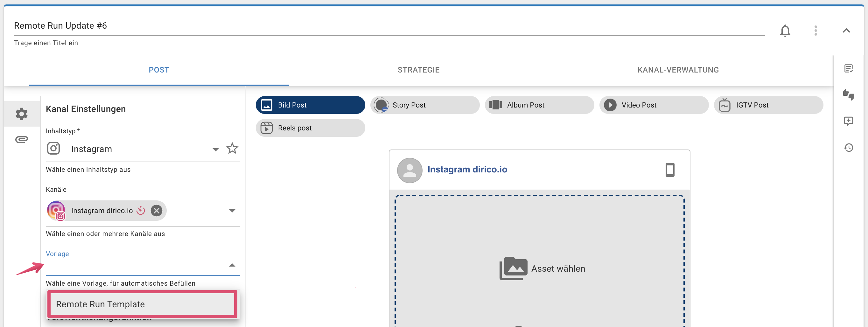Mark Instagram content type as favorite
Viewport: 868px width, 327px height.
[232, 148]
